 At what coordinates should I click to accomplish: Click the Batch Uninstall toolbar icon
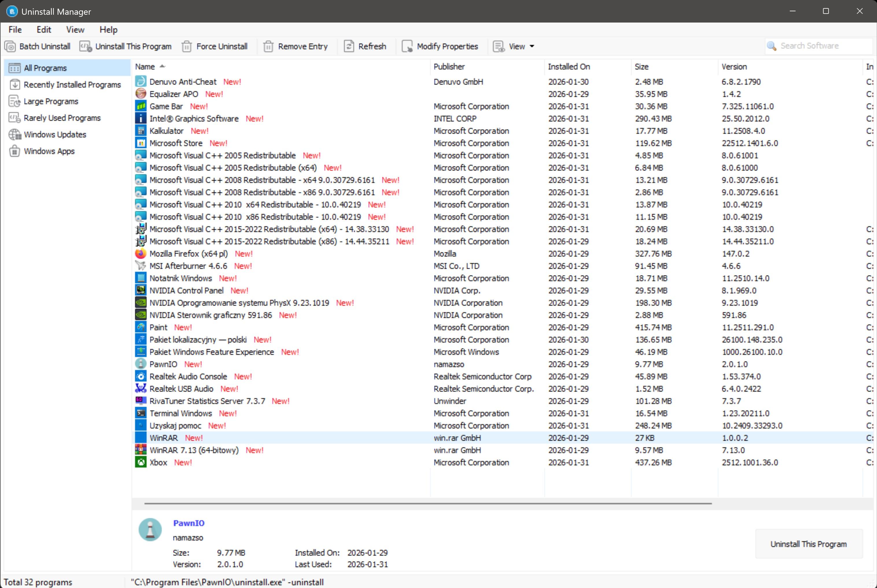(x=10, y=47)
